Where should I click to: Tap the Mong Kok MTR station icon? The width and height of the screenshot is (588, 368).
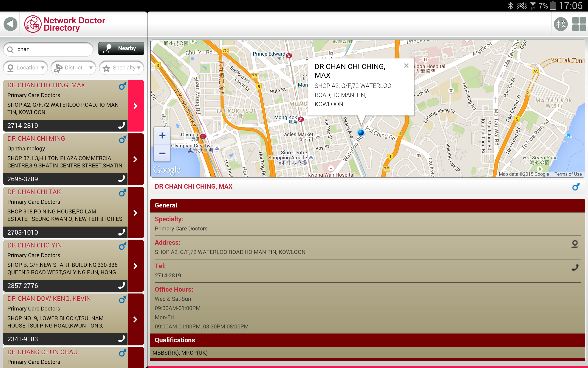coord(301,119)
